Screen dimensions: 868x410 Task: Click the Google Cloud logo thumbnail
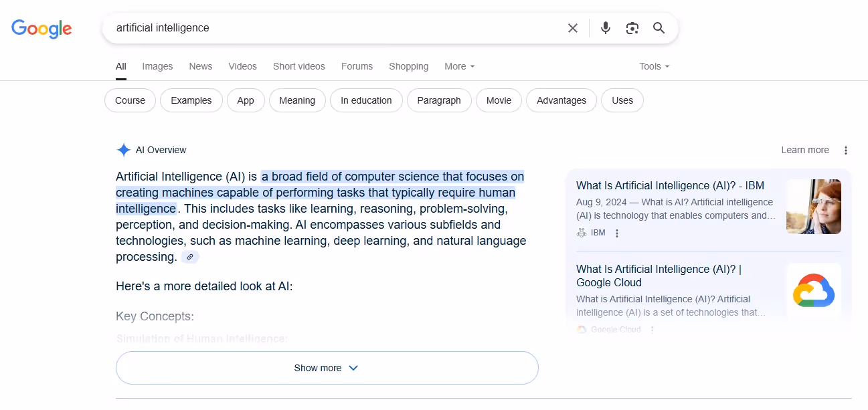(x=814, y=291)
